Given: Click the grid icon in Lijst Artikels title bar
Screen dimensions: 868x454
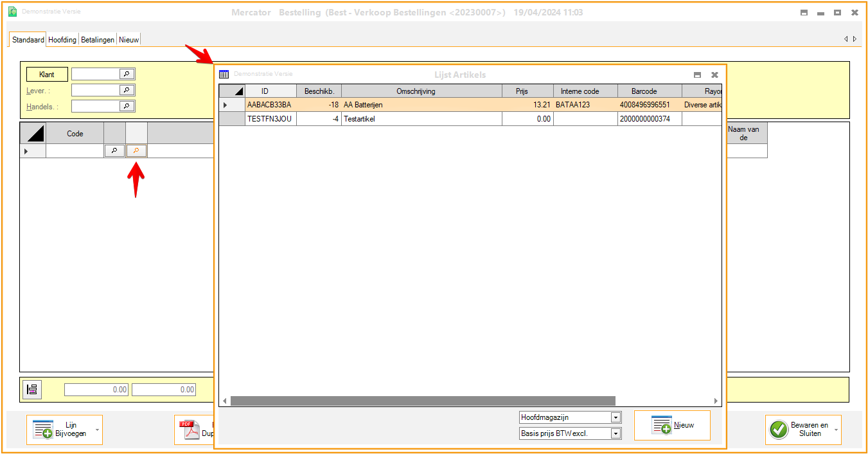Looking at the screenshot, I should click(224, 75).
